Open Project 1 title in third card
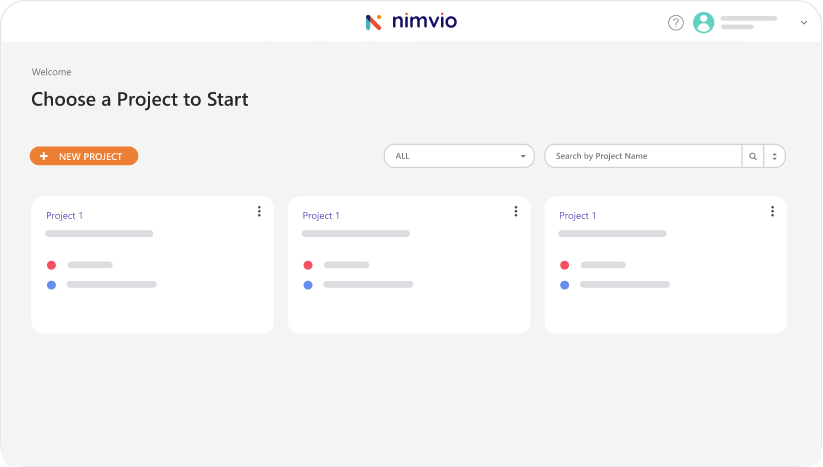 578,216
